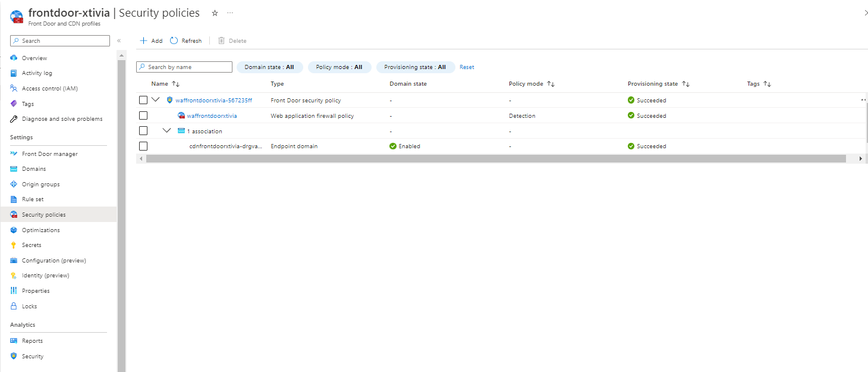Collapse sidebar using double chevron icon

(119, 40)
